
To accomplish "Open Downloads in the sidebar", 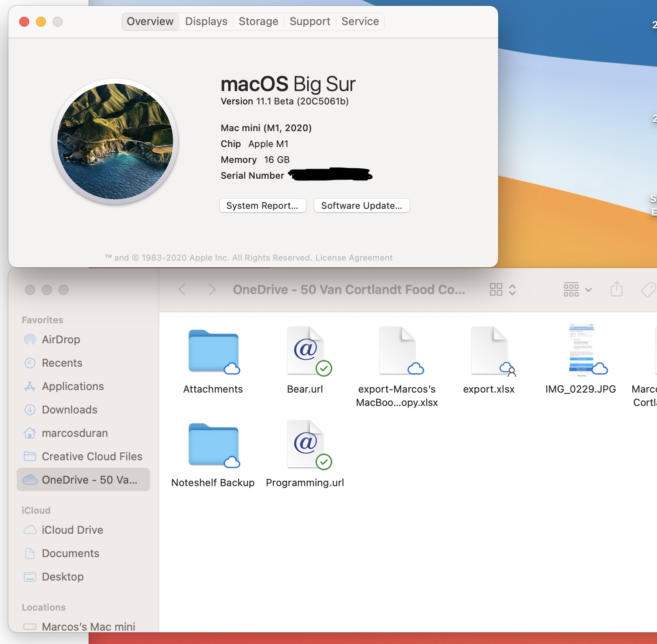I will point(83,410).
